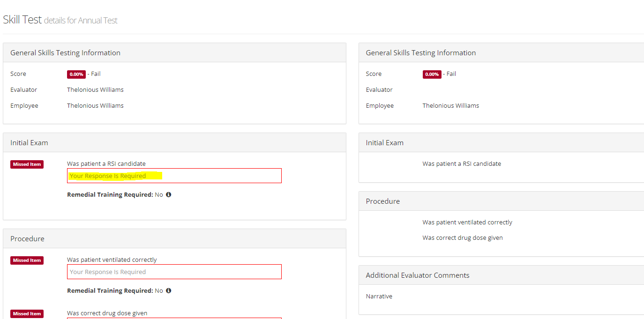Click the Skill Test page title
644x319 pixels.
point(22,20)
